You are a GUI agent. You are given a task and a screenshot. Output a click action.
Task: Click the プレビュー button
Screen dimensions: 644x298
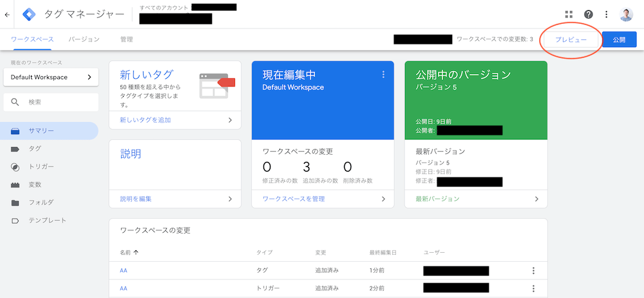[571, 40]
